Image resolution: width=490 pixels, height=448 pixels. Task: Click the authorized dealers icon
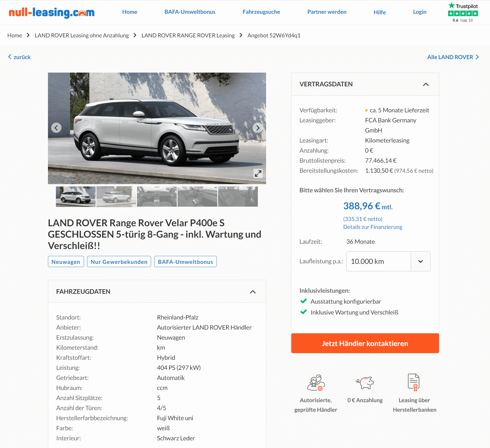(316, 383)
